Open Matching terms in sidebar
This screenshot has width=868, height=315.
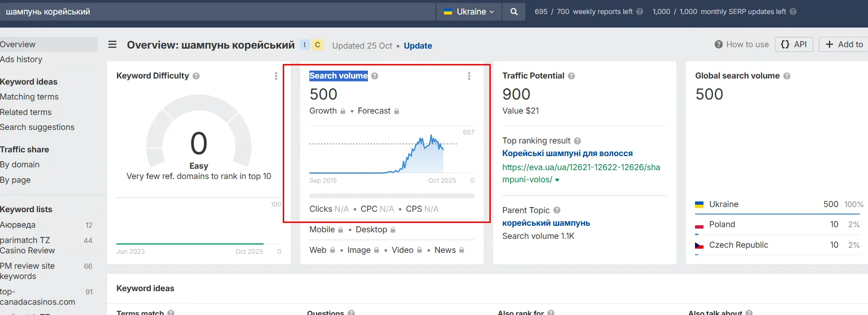point(29,97)
